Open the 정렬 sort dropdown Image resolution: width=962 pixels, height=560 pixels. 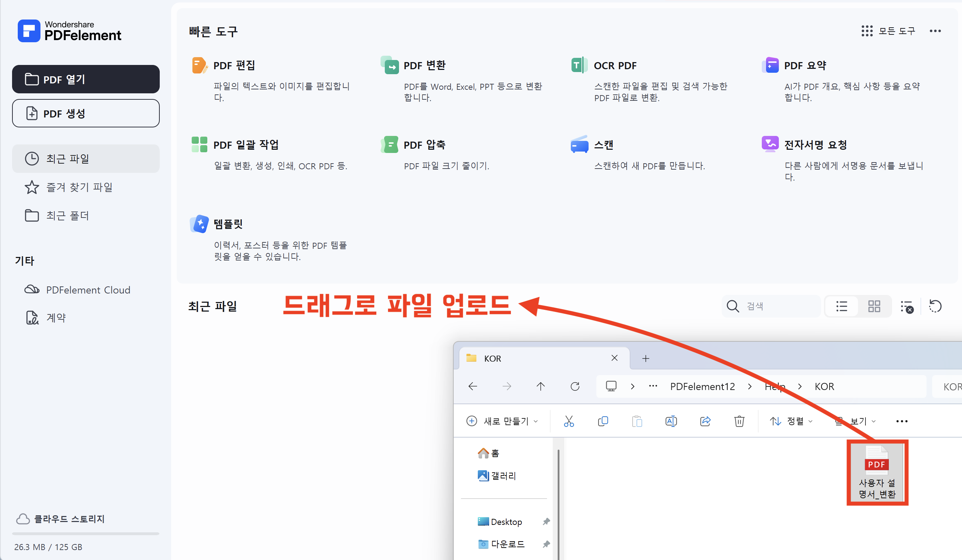pyautogui.click(x=791, y=421)
